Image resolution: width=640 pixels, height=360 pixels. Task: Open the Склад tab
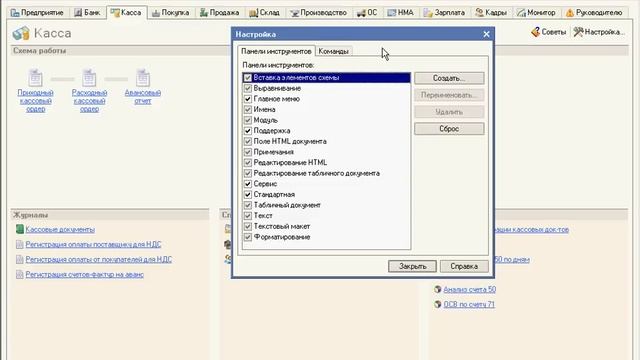pos(264,13)
